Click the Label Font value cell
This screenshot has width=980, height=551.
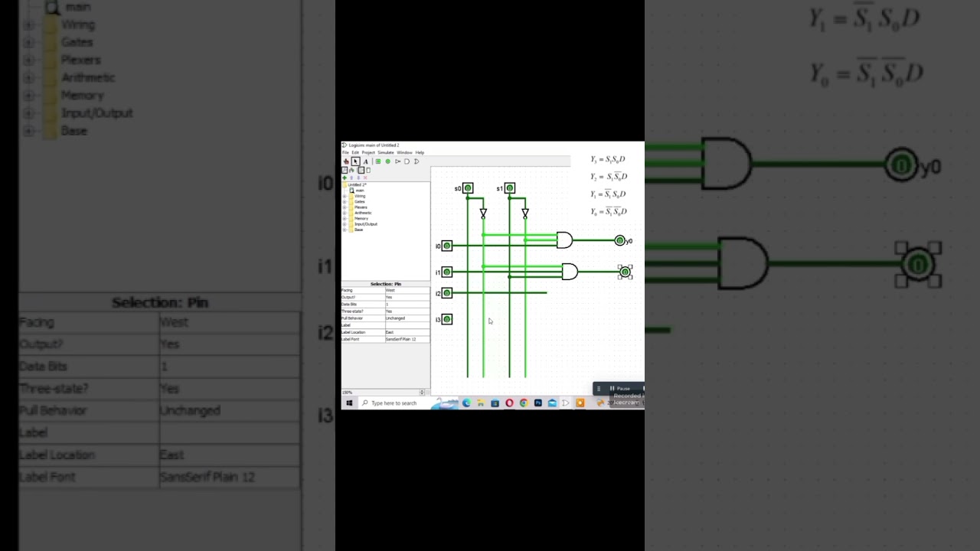click(x=407, y=339)
